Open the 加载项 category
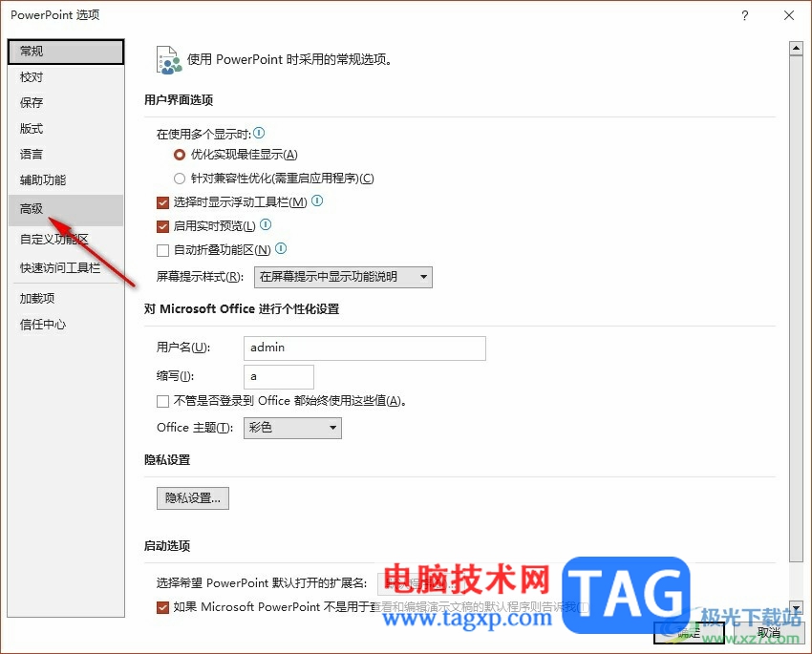The image size is (812, 654). [x=66, y=299]
